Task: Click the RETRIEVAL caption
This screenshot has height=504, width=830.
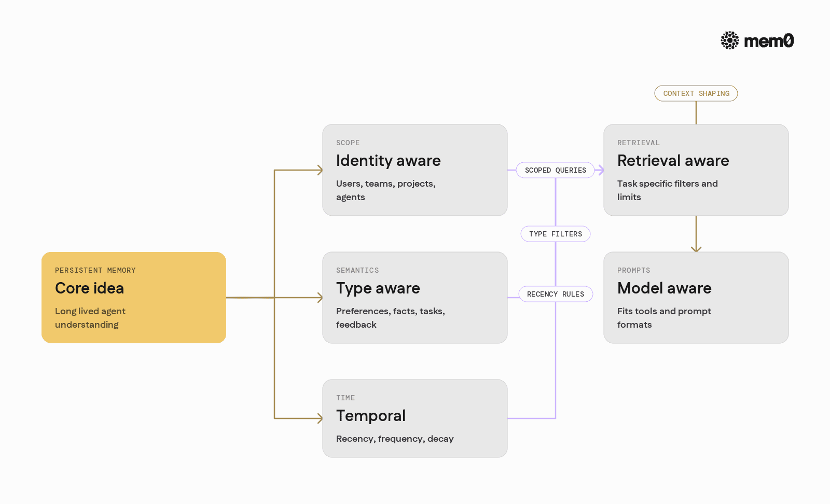Action: pos(639,143)
